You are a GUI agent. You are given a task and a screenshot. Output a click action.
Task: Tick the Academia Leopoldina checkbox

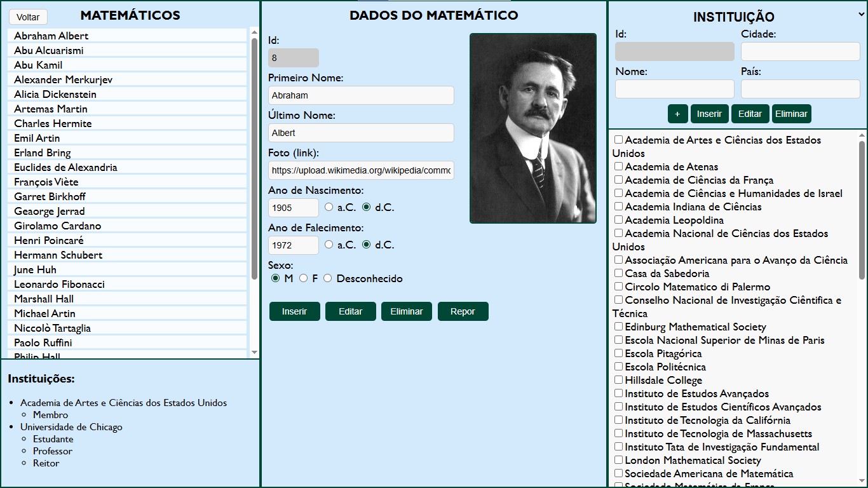(x=618, y=220)
